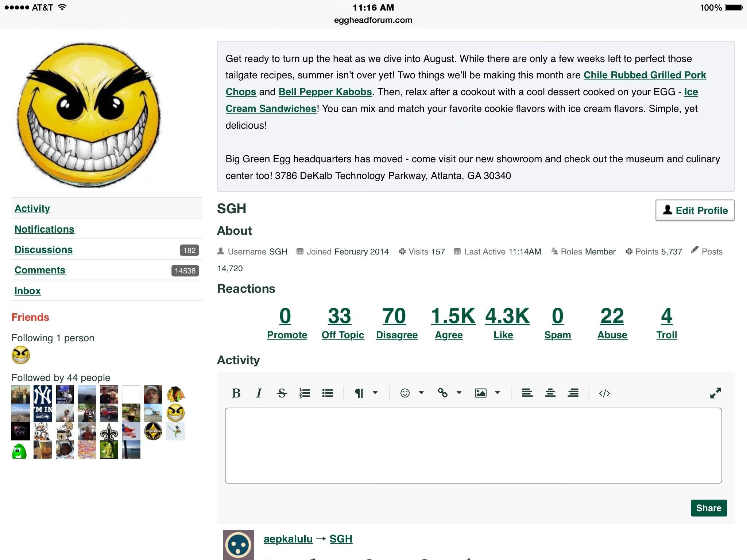747x560 pixels.
Task: Click into the activity text box
Action: (473, 446)
